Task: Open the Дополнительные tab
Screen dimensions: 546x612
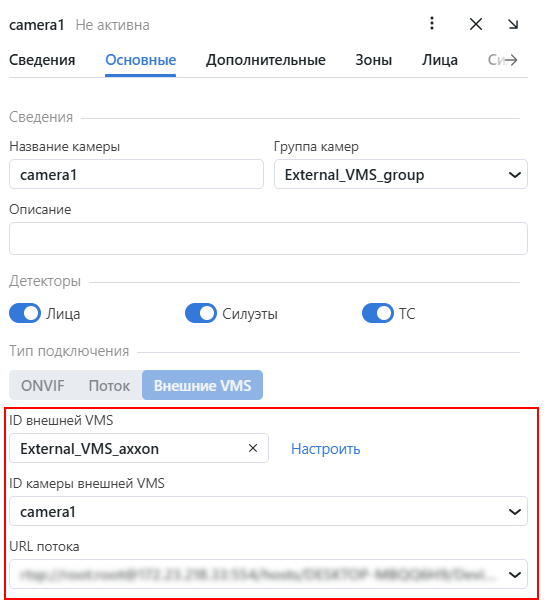Action: [268, 60]
